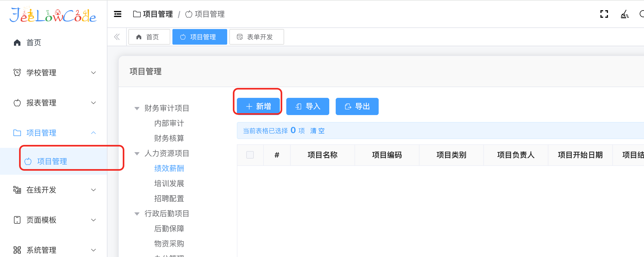The height and width of the screenshot is (257, 644).
Task: Open 首页 via sidebar home icon
Action: click(x=17, y=42)
